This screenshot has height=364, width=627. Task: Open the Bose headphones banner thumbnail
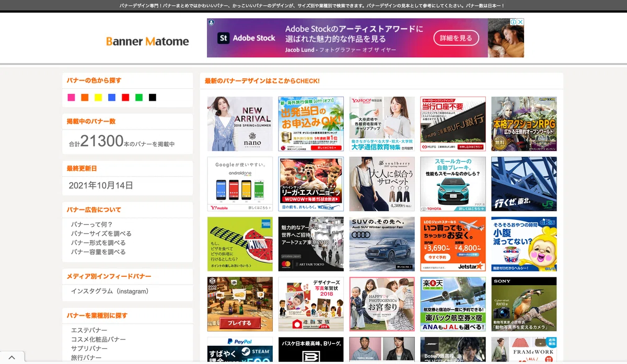point(453,349)
